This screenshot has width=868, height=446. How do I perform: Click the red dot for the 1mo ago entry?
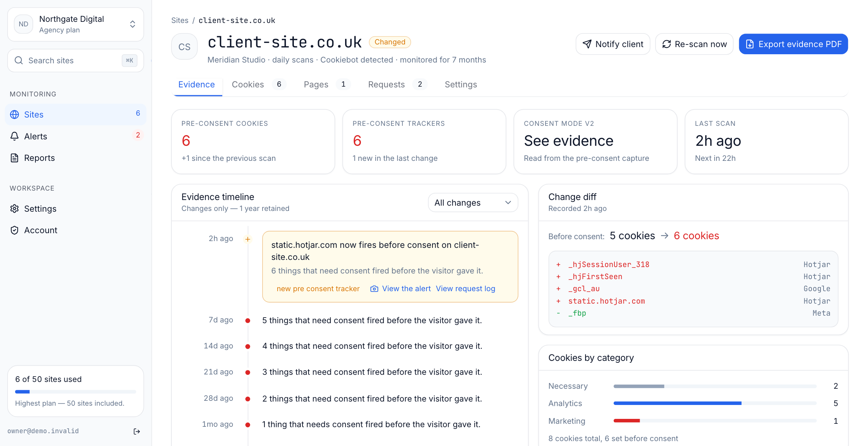point(248,425)
